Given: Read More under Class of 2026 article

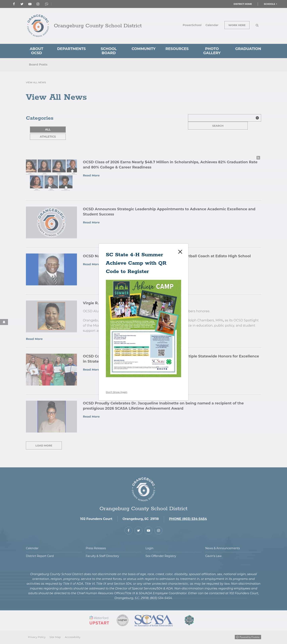Looking at the screenshot, I should coord(91,175).
